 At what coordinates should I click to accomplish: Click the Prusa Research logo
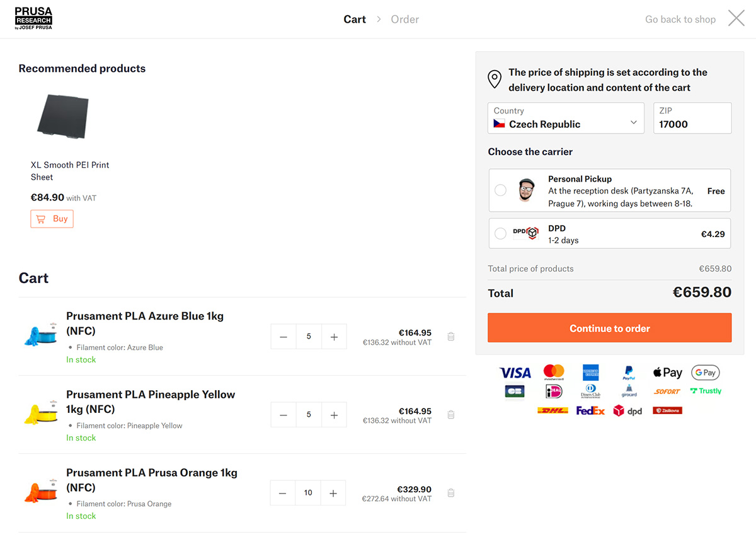(x=33, y=19)
